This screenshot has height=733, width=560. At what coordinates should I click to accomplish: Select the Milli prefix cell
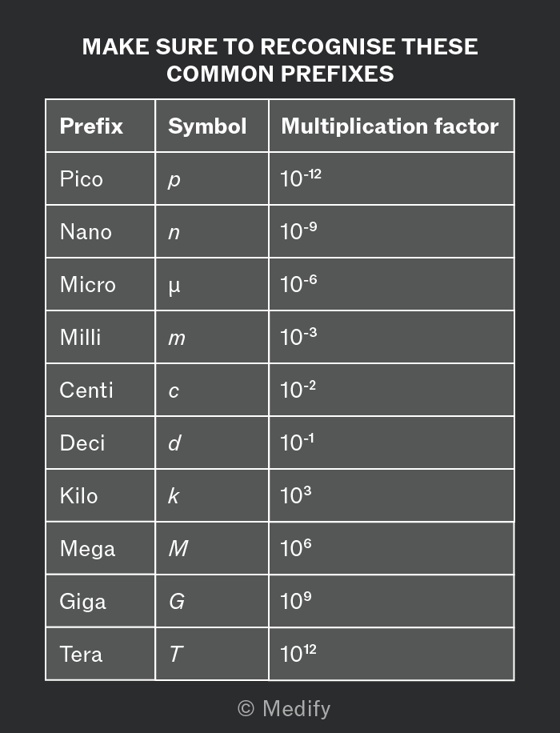click(x=101, y=337)
